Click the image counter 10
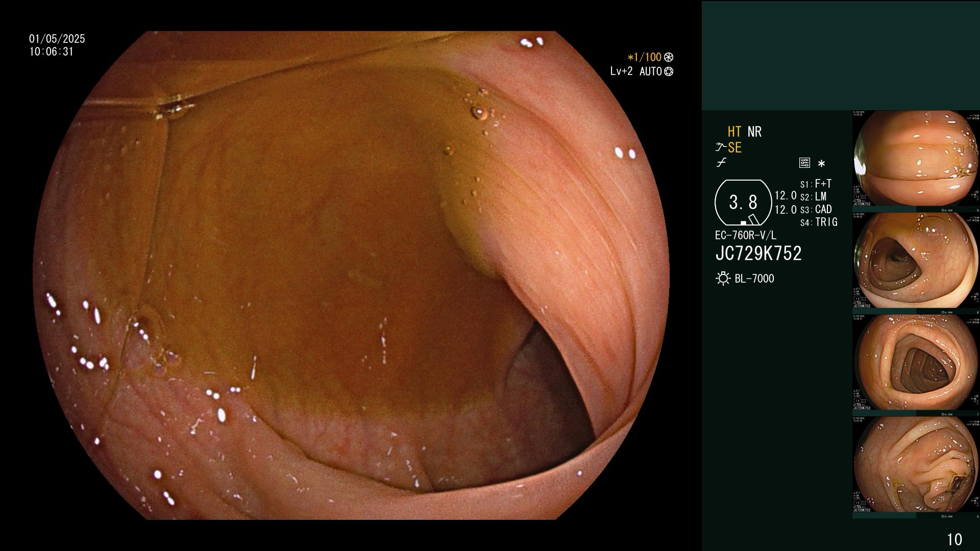The width and height of the screenshot is (980, 551). [954, 539]
